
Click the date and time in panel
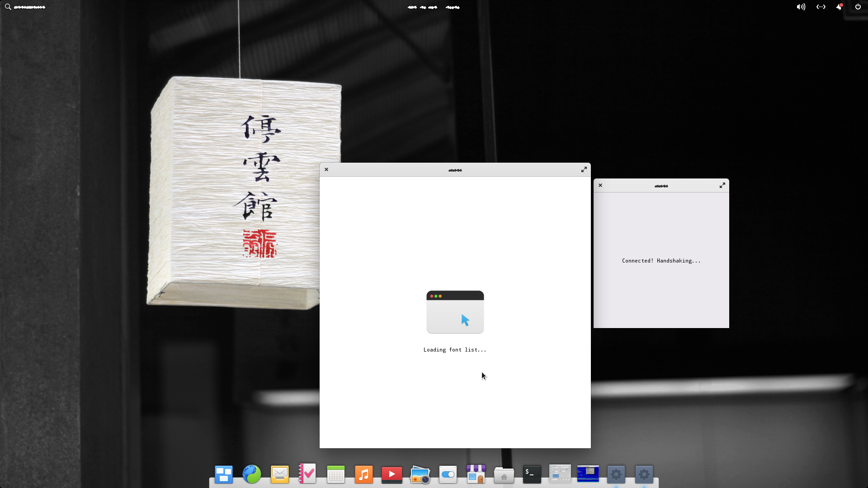[x=433, y=7]
